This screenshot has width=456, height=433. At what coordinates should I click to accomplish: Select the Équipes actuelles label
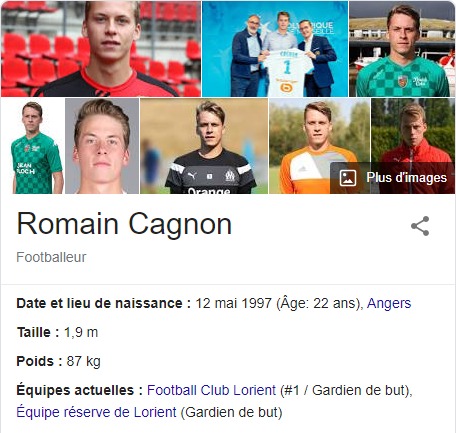80,390
